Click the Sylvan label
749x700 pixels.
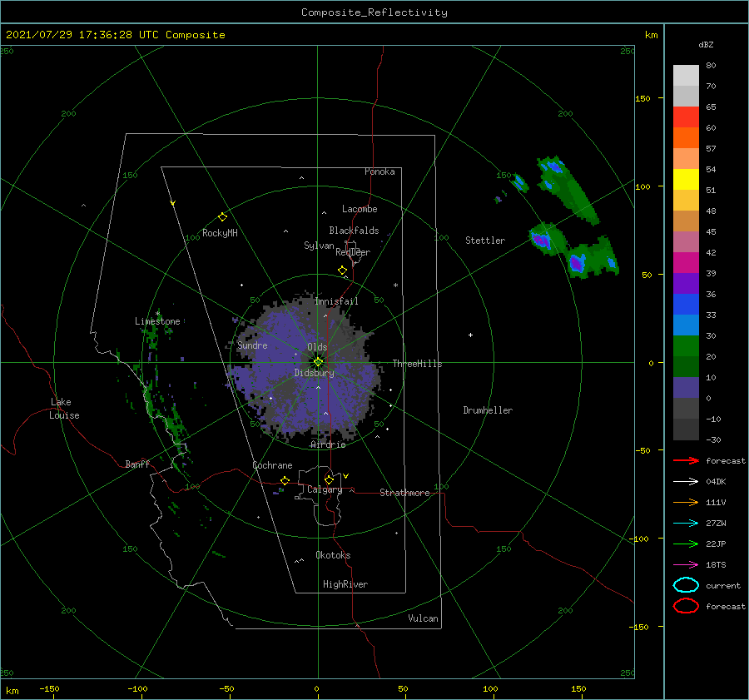coord(319,246)
